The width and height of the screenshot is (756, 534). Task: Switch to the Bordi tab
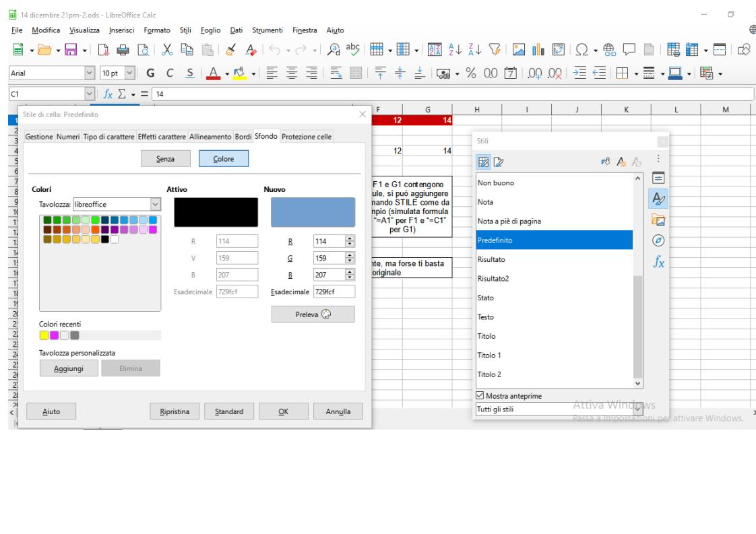pyautogui.click(x=242, y=137)
